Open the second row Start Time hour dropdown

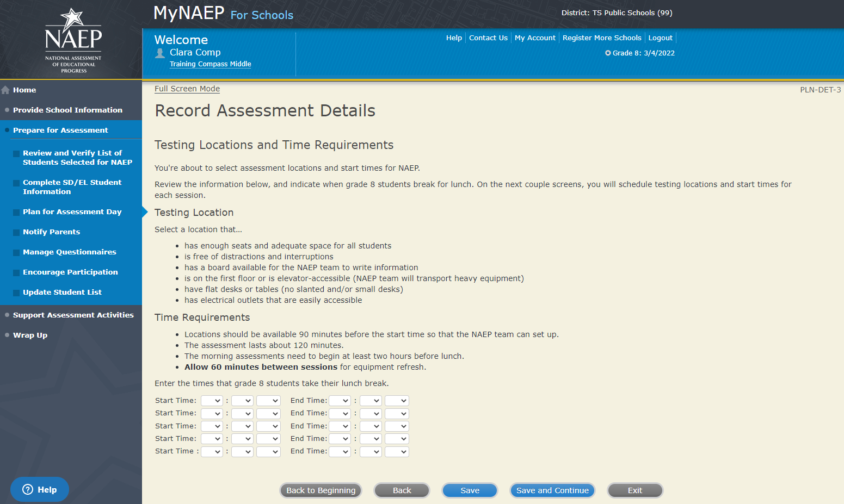coord(212,413)
